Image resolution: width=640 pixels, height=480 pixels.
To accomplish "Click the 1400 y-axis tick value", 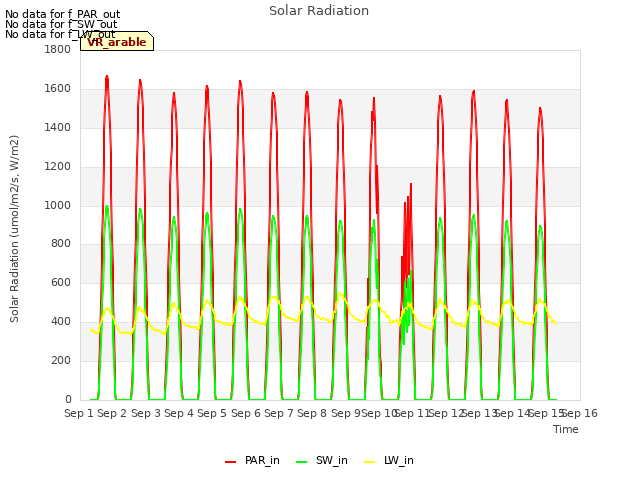I will click(x=58, y=127).
